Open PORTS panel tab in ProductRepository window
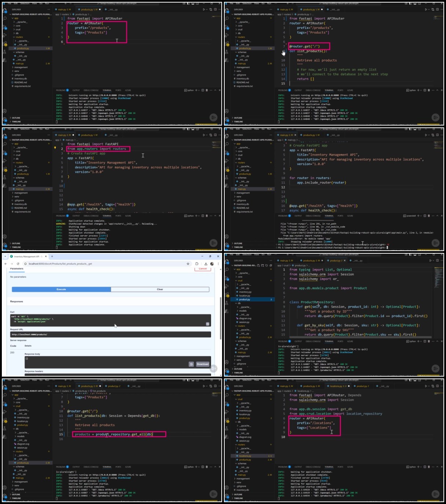 [x=340, y=341]
